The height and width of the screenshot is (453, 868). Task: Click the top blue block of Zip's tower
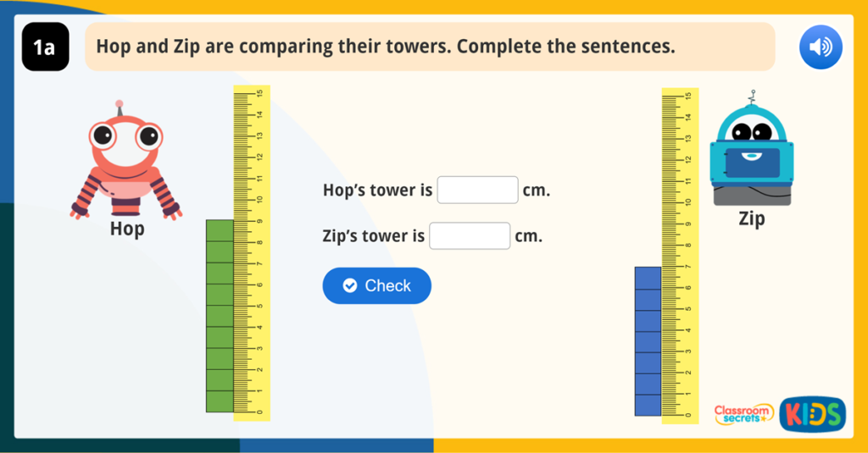pyautogui.click(x=648, y=278)
